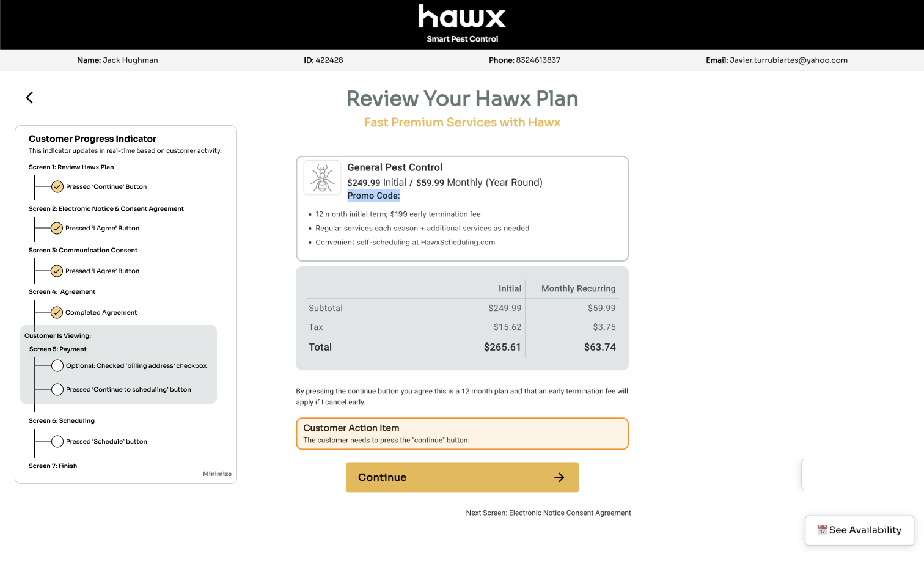The width and height of the screenshot is (924, 578).
Task: Select the Screen 7: Finish step
Action: (x=53, y=466)
